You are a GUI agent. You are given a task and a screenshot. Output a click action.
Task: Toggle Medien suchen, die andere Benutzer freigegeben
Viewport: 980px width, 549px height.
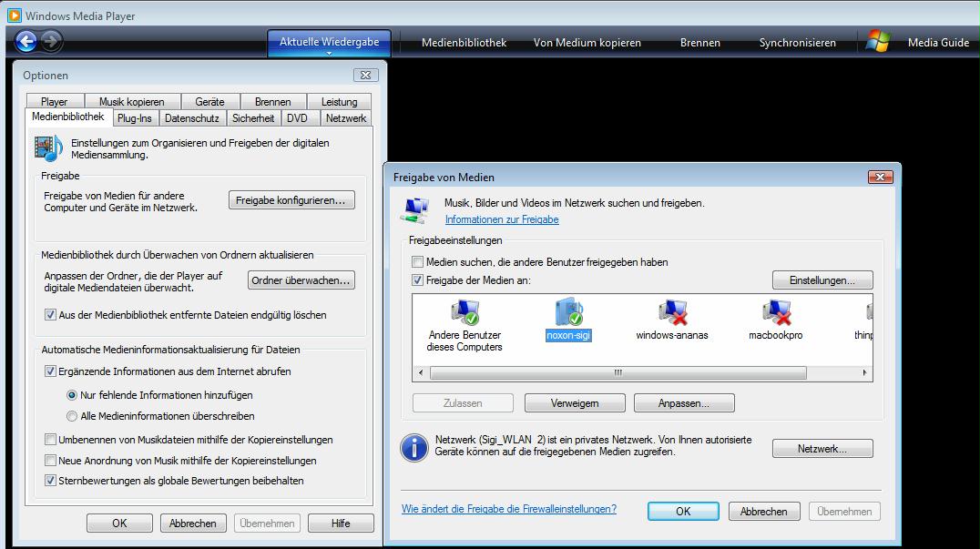point(417,261)
